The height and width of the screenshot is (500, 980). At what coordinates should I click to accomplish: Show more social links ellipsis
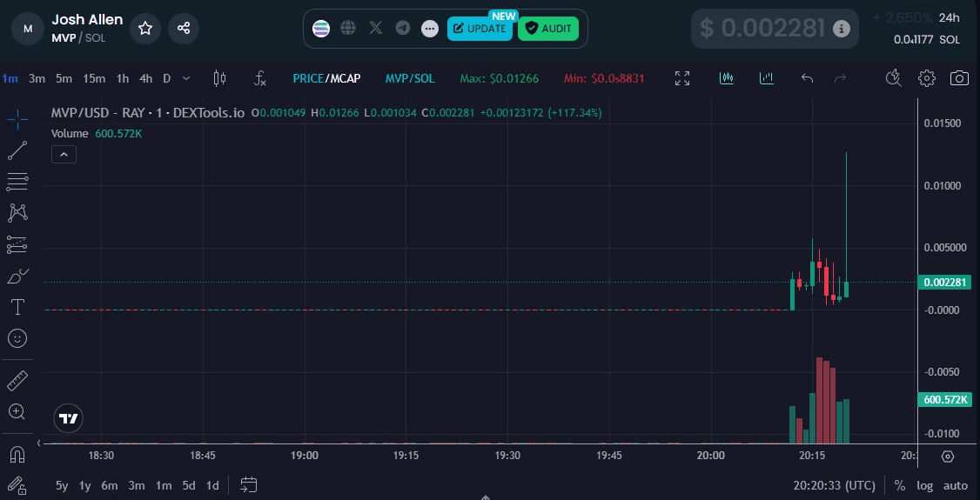[x=430, y=29]
